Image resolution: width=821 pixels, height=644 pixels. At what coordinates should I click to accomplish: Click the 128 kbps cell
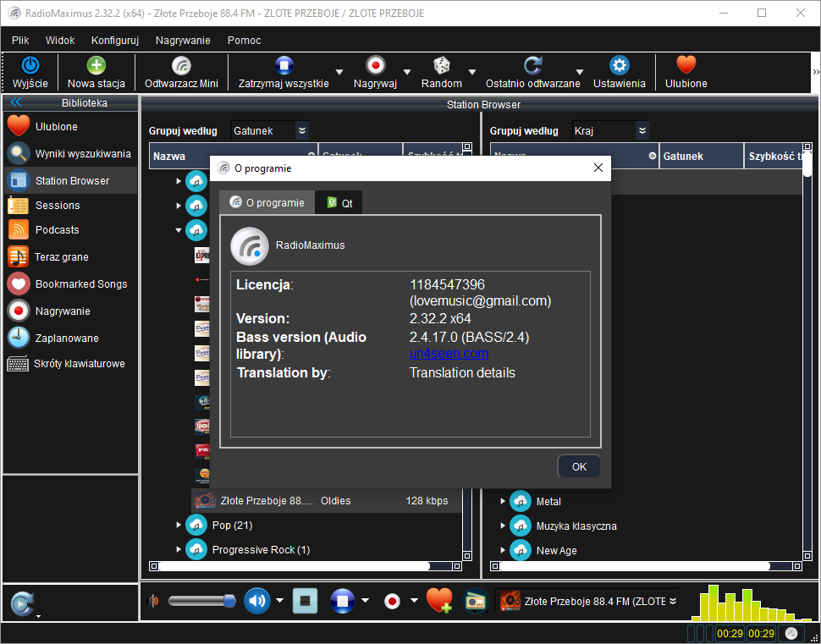point(427,501)
